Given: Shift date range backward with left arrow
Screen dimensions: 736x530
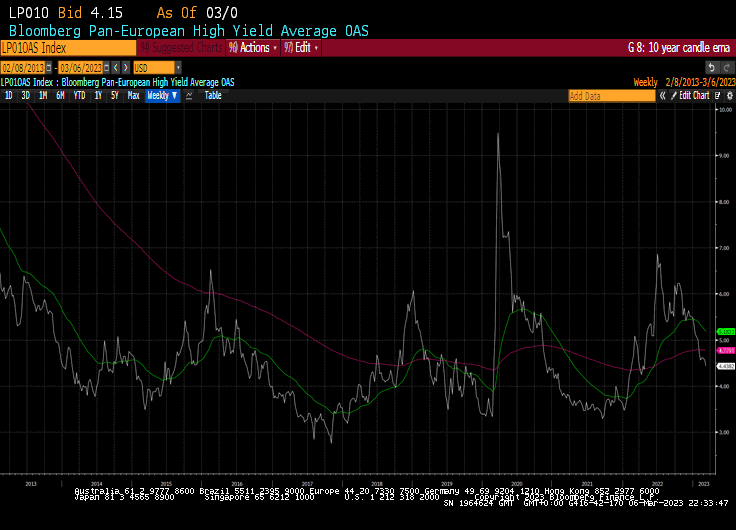Looking at the screenshot, I should [116, 68].
